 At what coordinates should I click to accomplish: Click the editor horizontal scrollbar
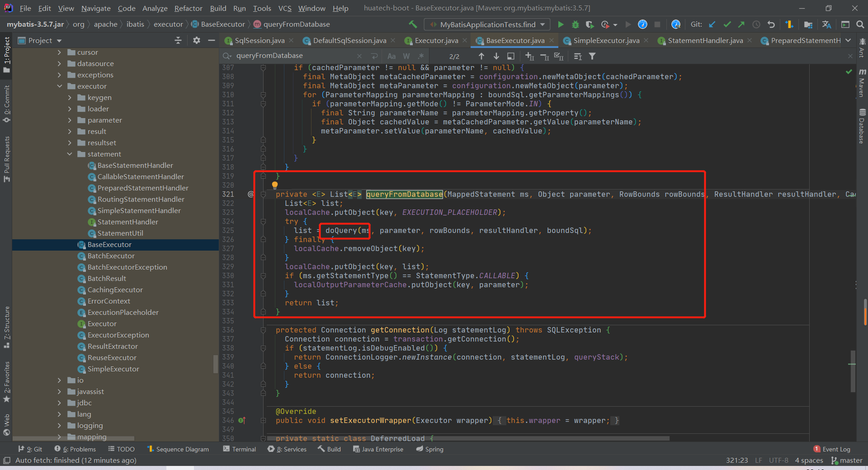(468, 438)
